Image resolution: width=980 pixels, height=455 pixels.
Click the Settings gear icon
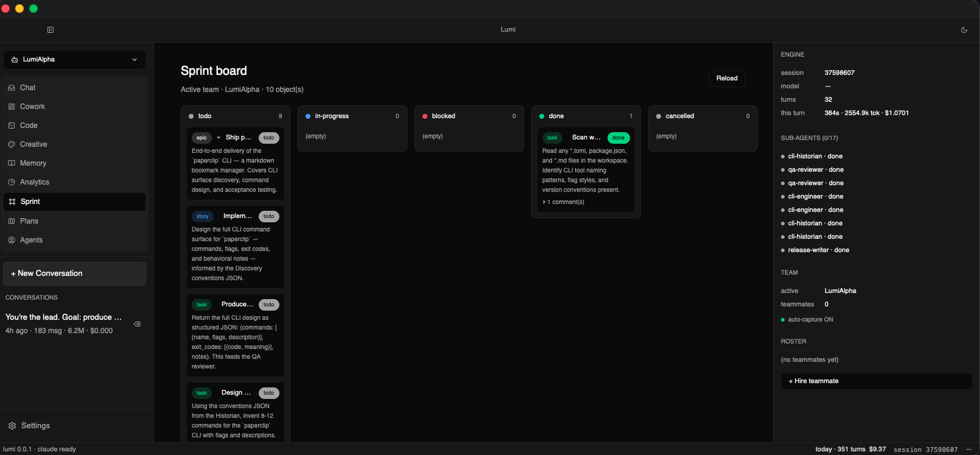point(12,426)
